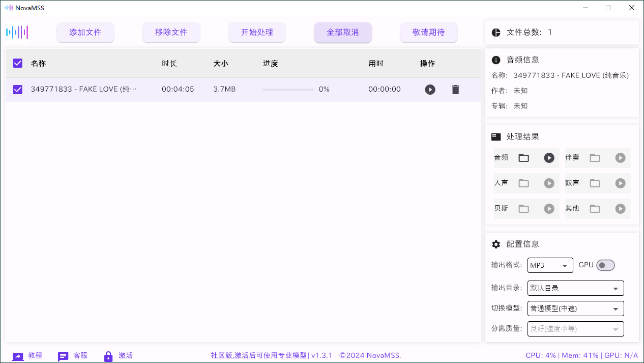The image size is (644, 363).
Task: Open the 伴奏 folder icon
Action: pos(595,158)
